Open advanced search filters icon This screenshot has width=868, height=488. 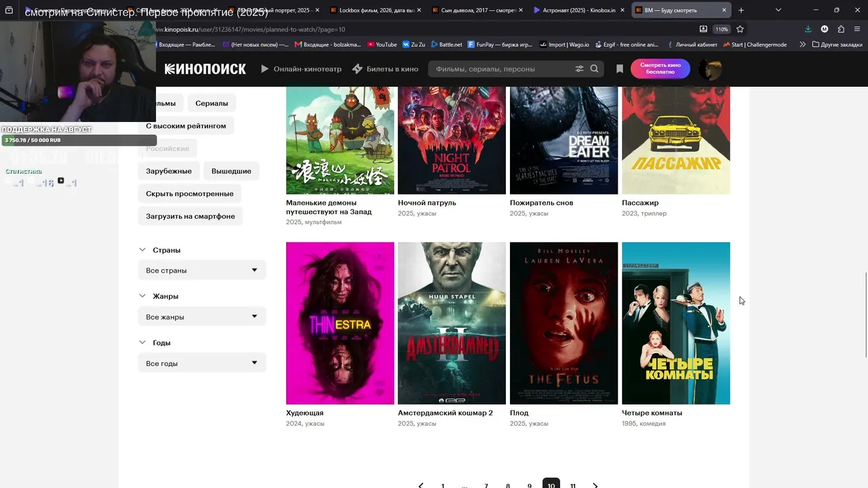579,69
